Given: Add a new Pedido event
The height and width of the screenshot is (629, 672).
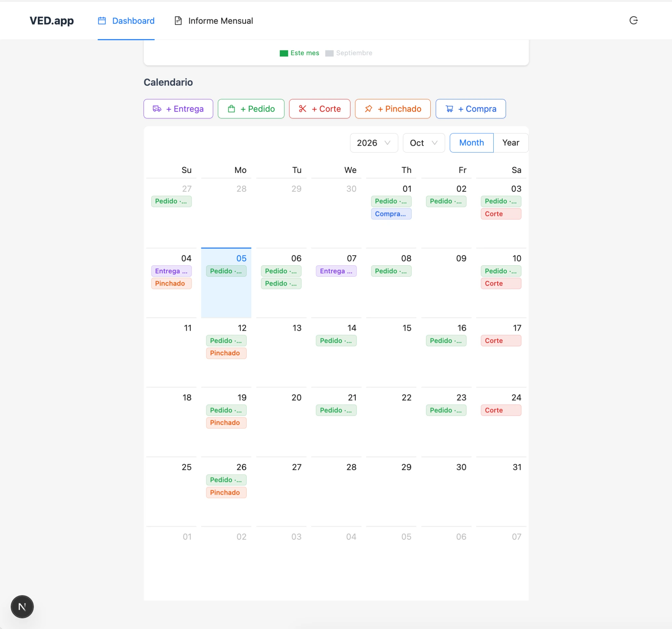Looking at the screenshot, I should (251, 109).
